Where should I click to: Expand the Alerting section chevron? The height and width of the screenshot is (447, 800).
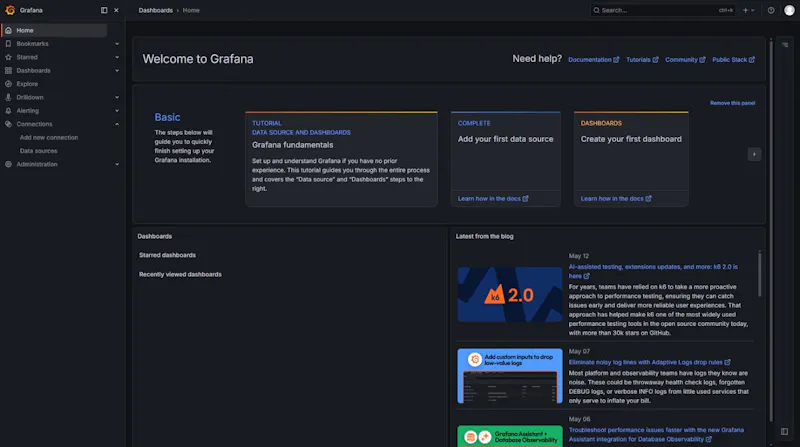click(x=117, y=110)
